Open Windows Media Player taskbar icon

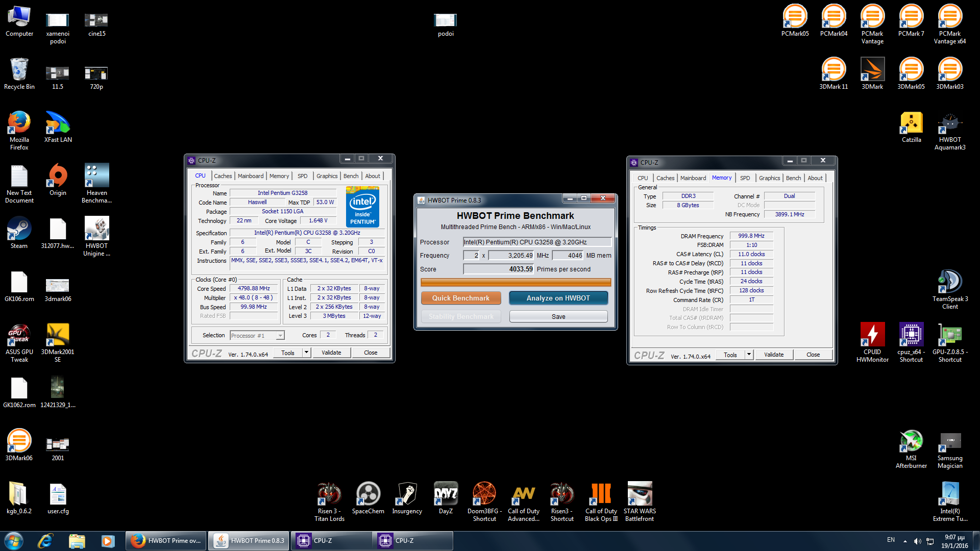pyautogui.click(x=108, y=541)
